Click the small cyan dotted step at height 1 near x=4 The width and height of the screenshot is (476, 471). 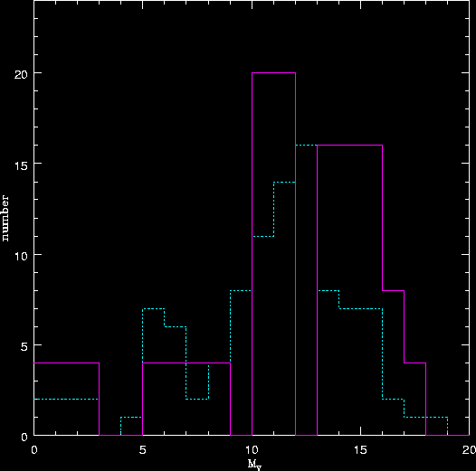tap(131, 417)
